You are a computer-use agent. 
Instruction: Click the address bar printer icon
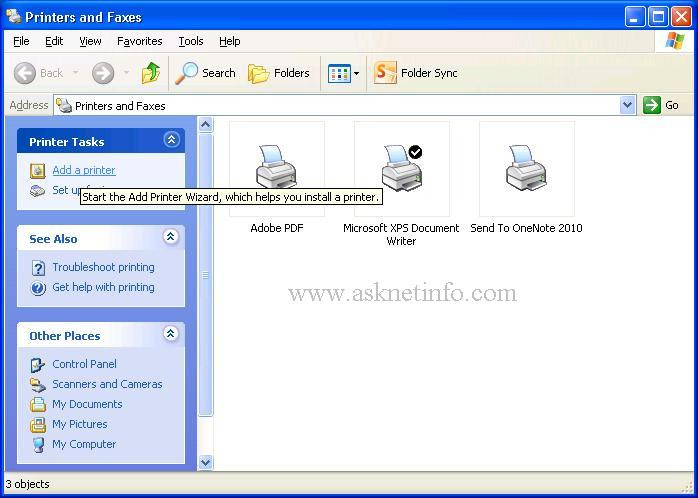(x=64, y=105)
